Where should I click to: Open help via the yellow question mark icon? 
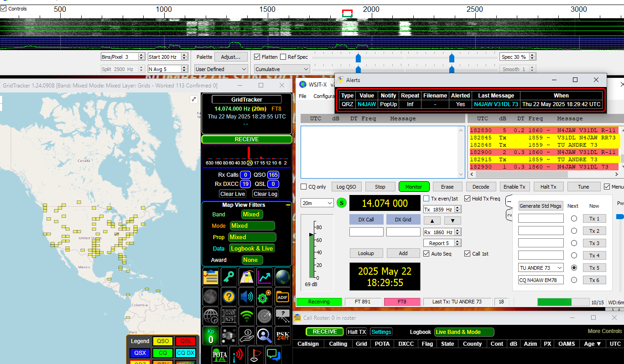coord(229,297)
